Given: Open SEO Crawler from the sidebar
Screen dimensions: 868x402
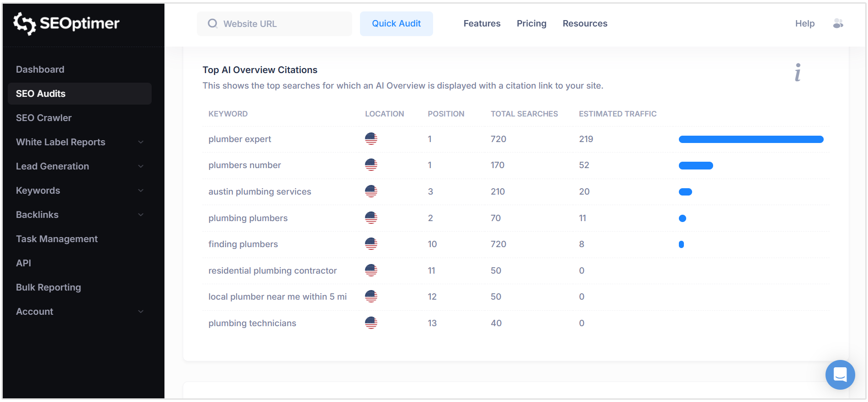Looking at the screenshot, I should coord(80,118).
